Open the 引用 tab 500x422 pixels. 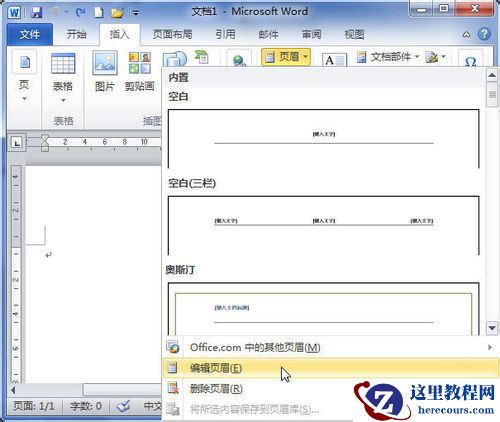pos(225,34)
